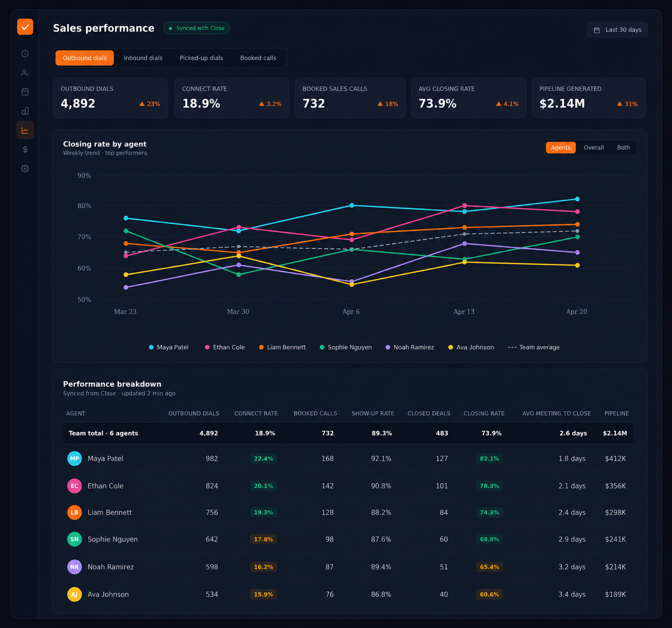The image size is (672, 628).
Task: Switch to the Outbound dials tab
Action: point(84,58)
